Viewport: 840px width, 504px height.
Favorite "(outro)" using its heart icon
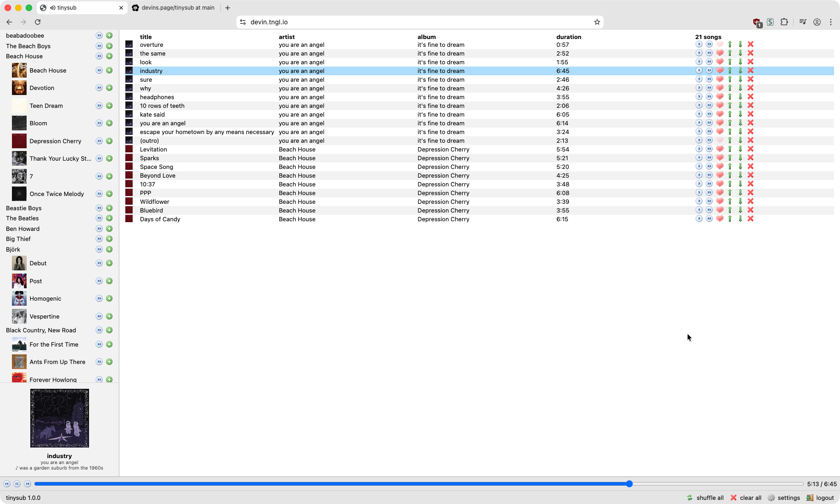(719, 140)
